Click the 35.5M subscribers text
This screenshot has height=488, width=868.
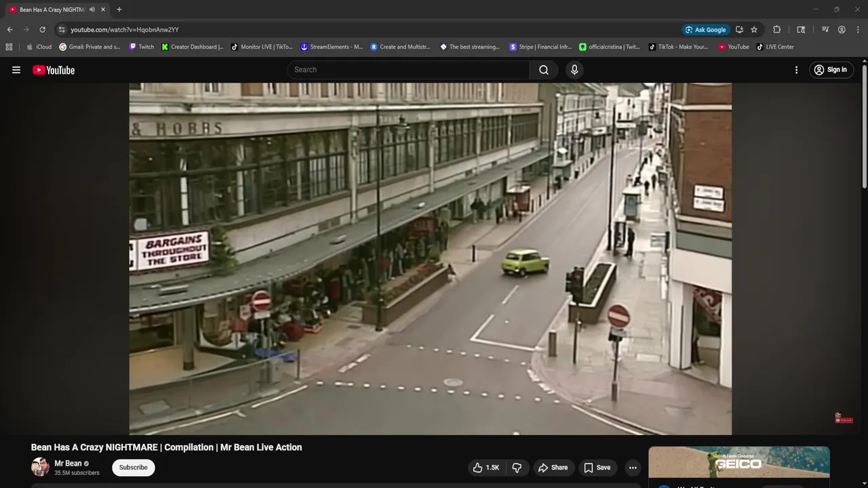point(77,473)
